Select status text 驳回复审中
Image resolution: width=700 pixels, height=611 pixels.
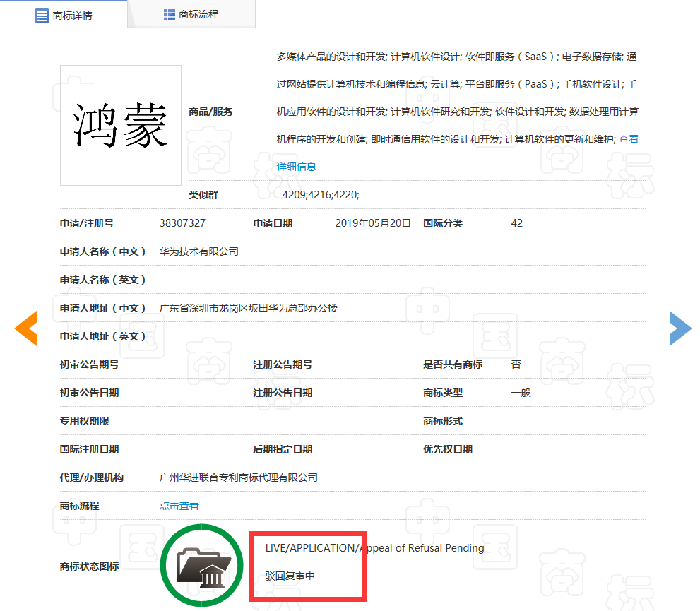point(290,576)
